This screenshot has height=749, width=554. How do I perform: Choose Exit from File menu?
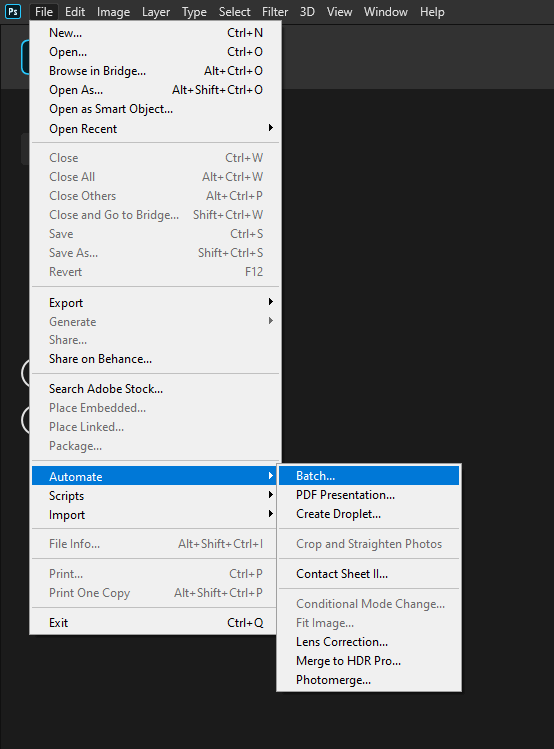(x=155, y=623)
